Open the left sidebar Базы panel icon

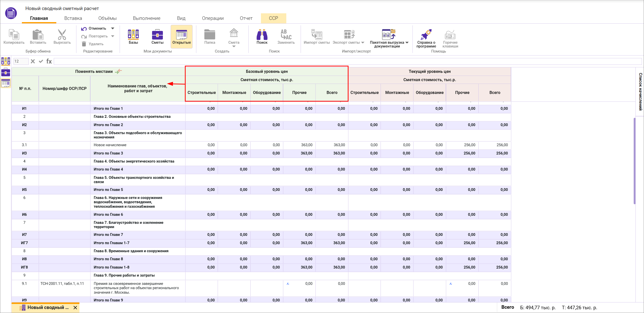pos(6,61)
